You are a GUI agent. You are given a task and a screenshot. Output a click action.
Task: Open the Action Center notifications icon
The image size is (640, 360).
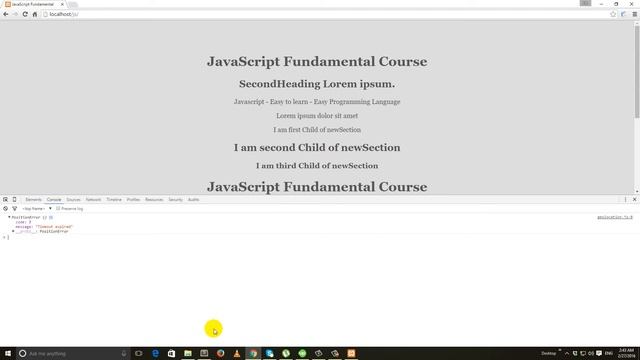coord(599,353)
